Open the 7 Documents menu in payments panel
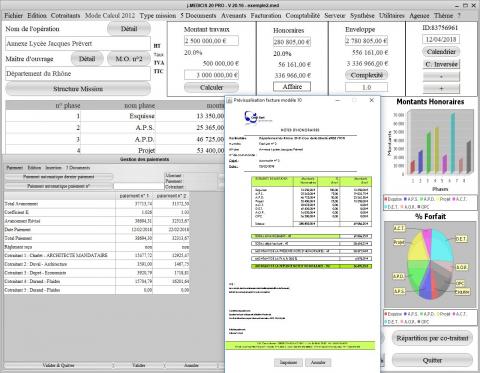Image resolution: width=480 pixels, height=373 pixels. click(78, 168)
